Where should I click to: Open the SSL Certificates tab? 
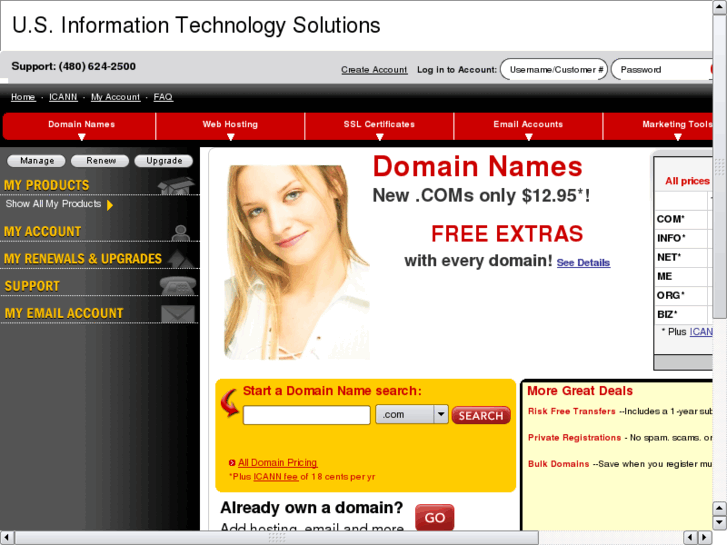[379, 126]
